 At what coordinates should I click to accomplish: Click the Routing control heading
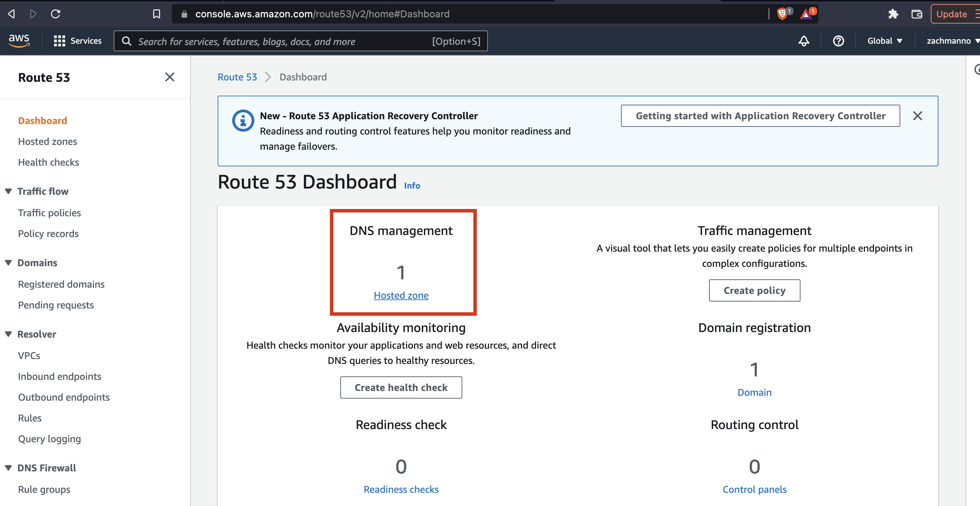(x=754, y=425)
